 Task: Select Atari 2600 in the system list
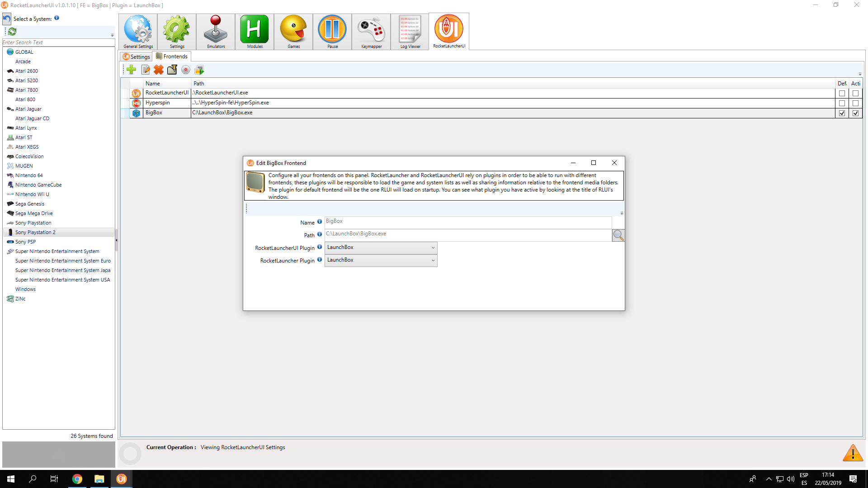pos(26,71)
